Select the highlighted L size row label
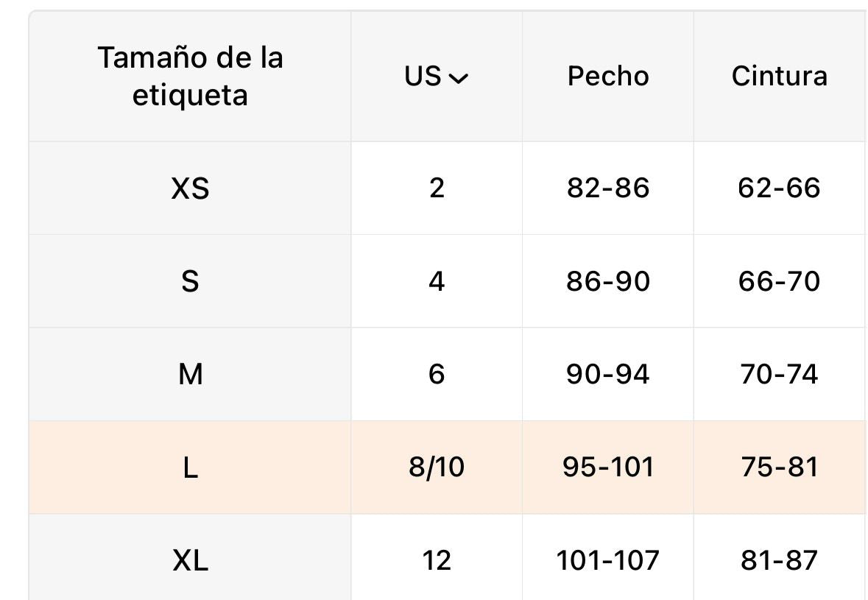 [x=190, y=467]
